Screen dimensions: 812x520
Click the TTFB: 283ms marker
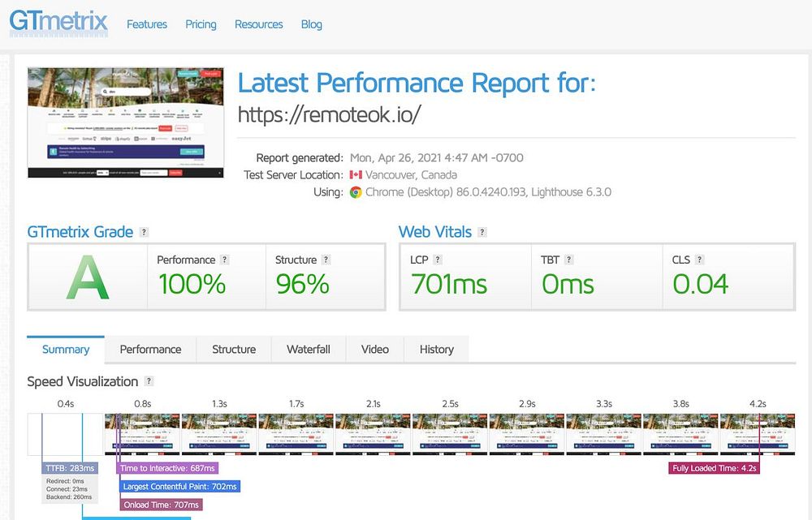(70, 468)
